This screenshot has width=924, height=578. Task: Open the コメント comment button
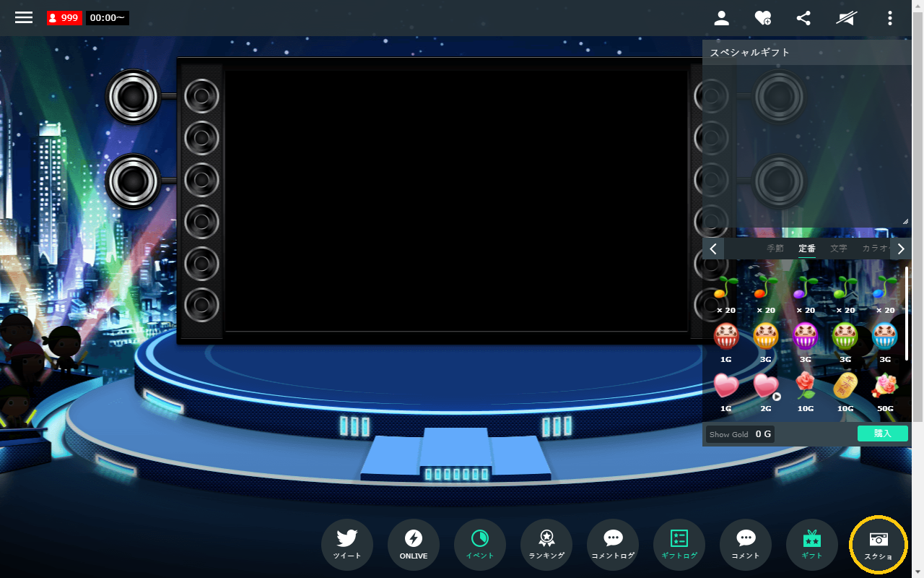[746, 545]
